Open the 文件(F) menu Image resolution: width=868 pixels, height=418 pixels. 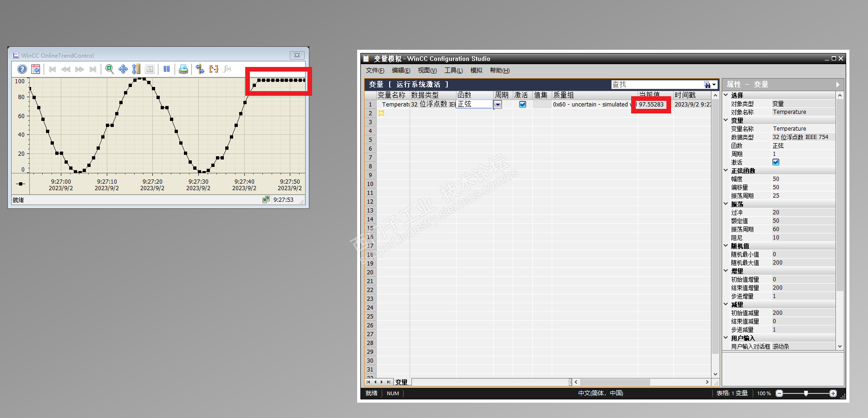pyautogui.click(x=375, y=71)
